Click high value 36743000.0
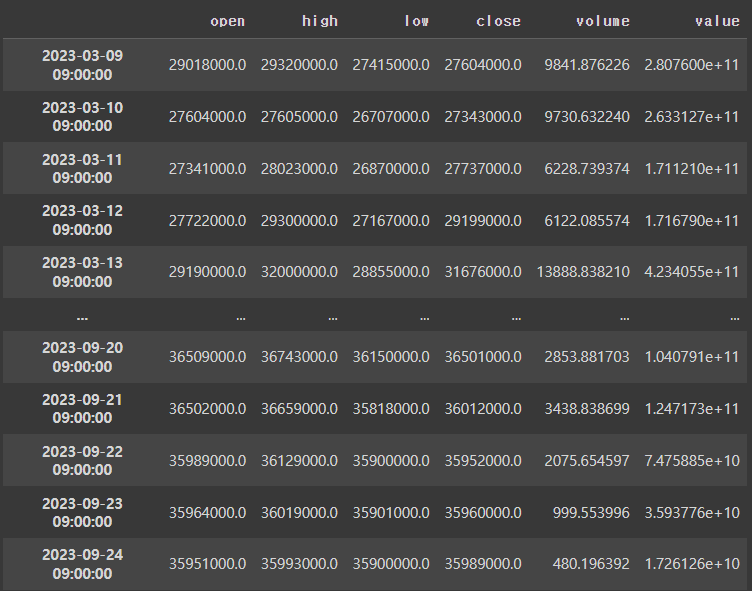The width and height of the screenshot is (752, 591). point(299,357)
